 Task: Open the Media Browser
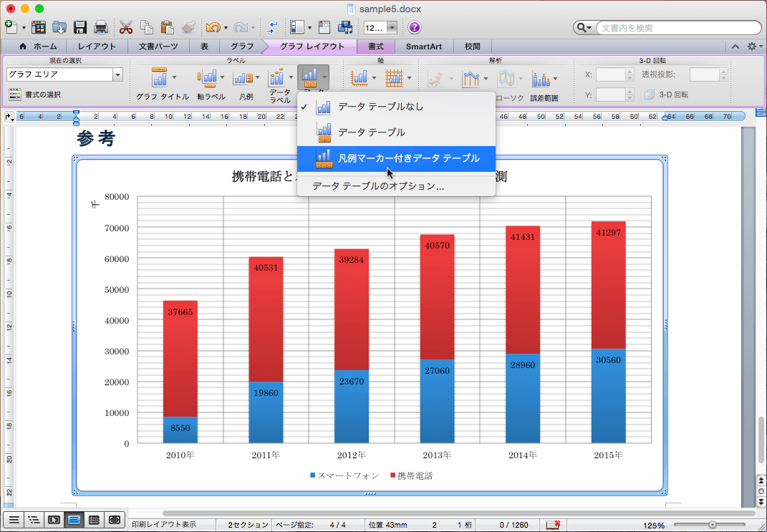point(345,27)
